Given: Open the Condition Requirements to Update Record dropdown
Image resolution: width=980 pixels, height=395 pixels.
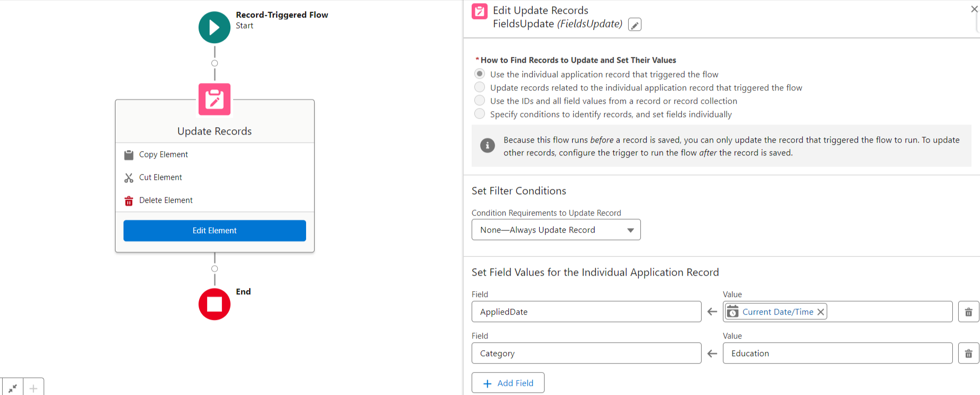Looking at the screenshot, I should tap(556, 230).
